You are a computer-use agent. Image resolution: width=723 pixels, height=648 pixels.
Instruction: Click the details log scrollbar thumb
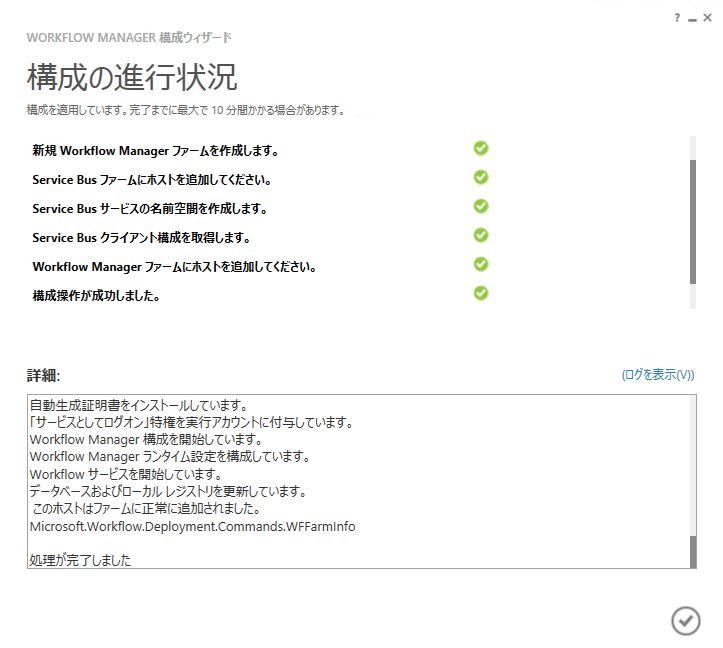coord(693,552)
